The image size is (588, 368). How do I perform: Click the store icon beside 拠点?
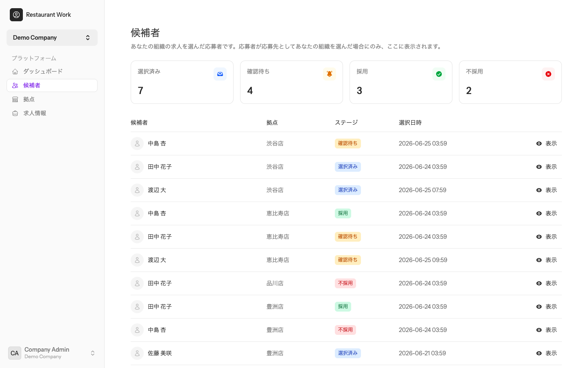15,99
